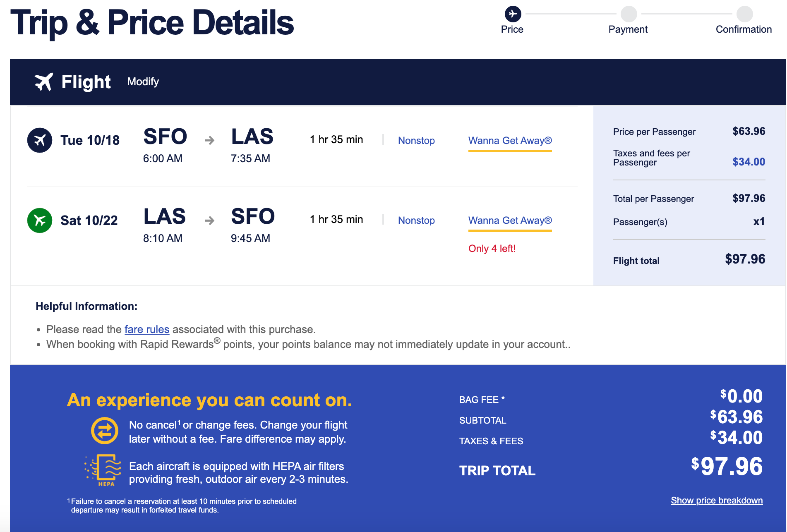
Task: Click the white airplane icon beside Flight
Action: click(43, 81)
